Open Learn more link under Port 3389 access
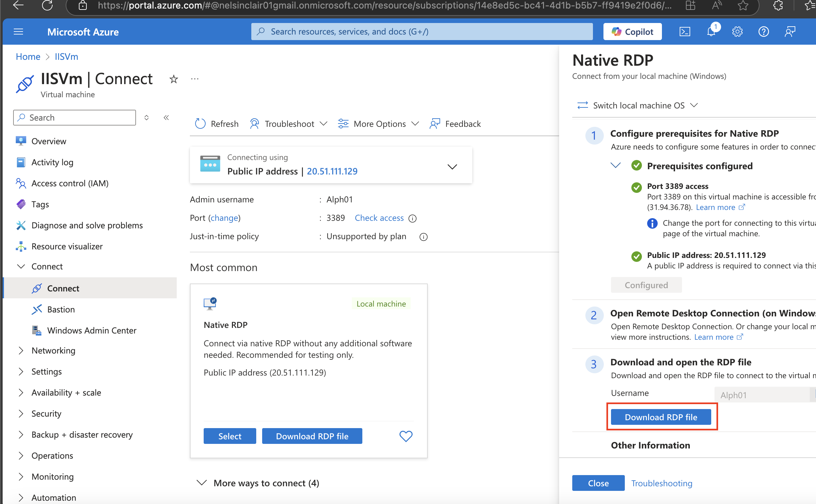This screenshot has height=504, width=816. pyautogui.click(x=720, y=207)
